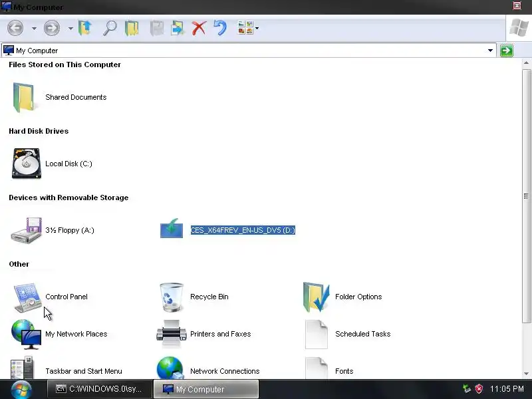
Task: Expand the address bar dropdown arrow
Action: pyautogui.click(x=490, y=51)
